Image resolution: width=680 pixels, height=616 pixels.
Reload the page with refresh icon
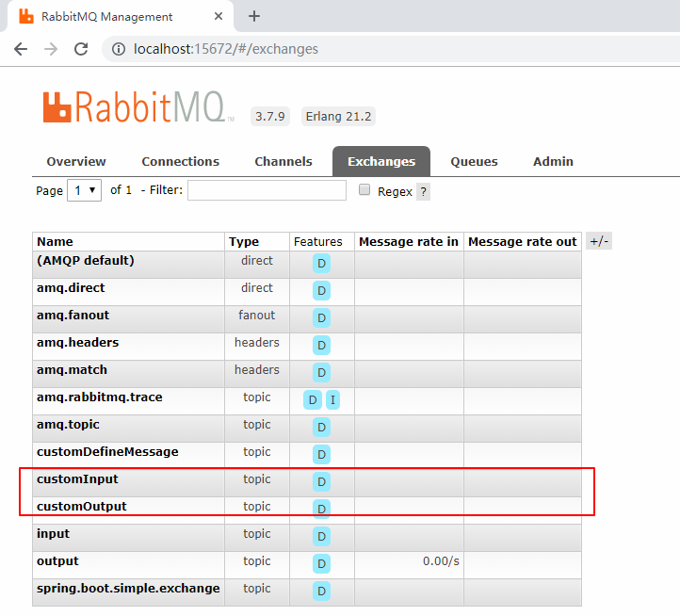81,49
